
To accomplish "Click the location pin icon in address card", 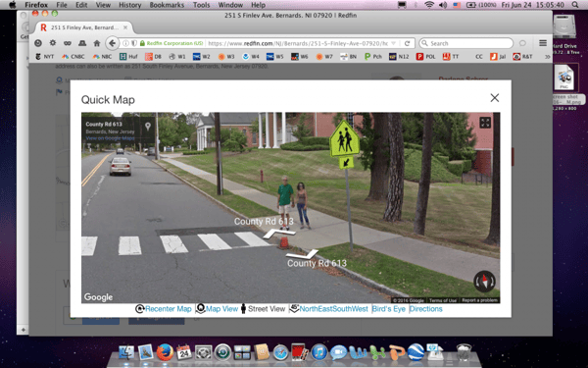I will (148, 127).
